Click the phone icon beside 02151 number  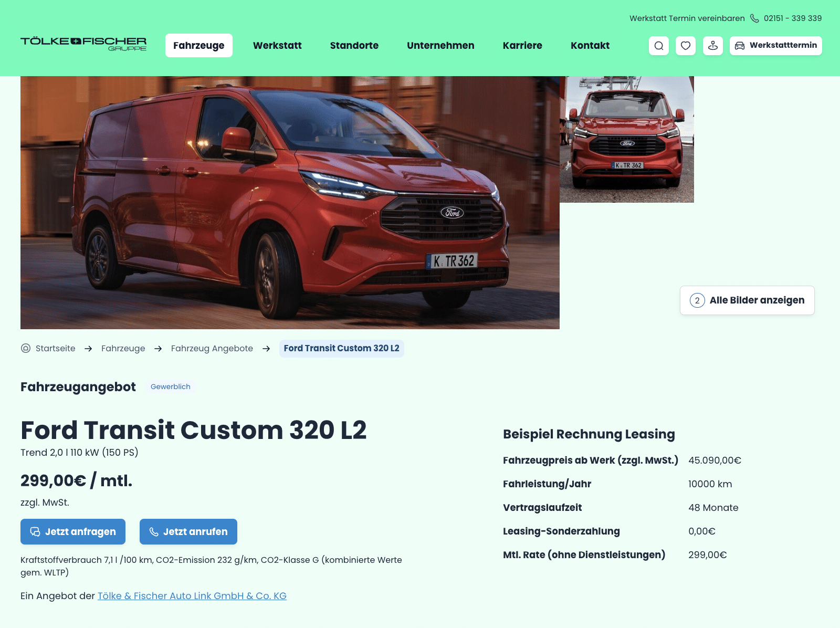click(x=754, y=18)
